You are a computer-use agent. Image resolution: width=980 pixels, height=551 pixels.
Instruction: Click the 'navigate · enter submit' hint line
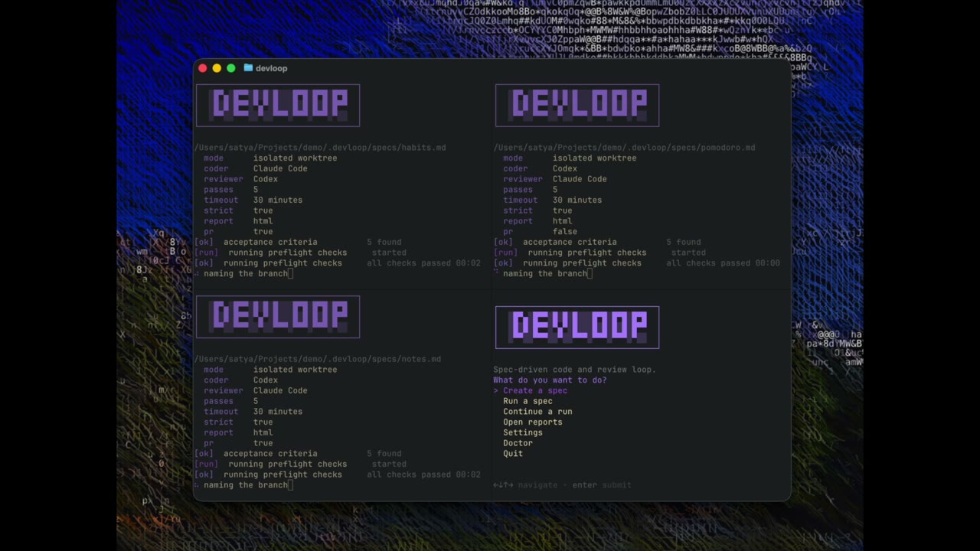pyautogui.click(x=563, y=485)
